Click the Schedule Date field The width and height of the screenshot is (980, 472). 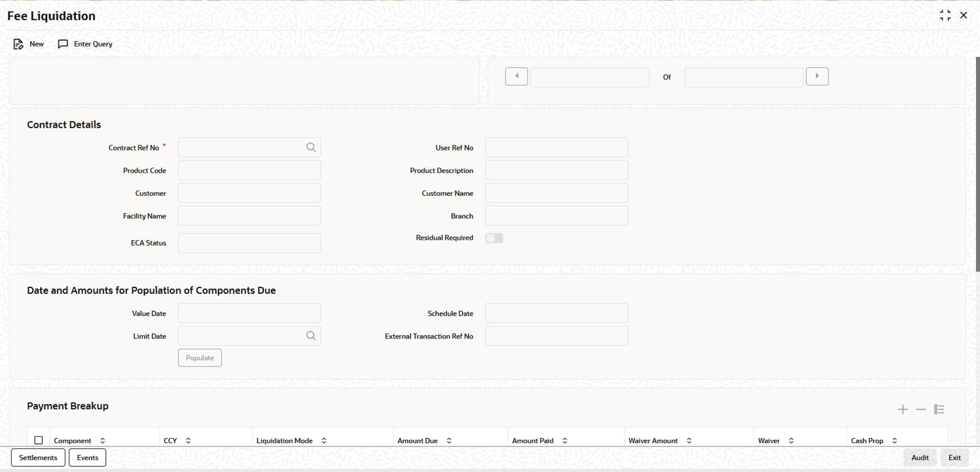point(557,313)
